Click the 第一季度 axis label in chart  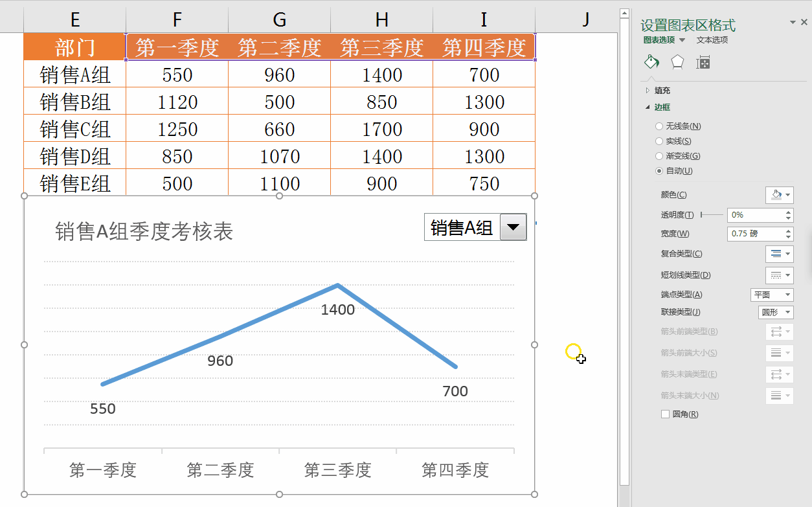(x=103, y=470)
